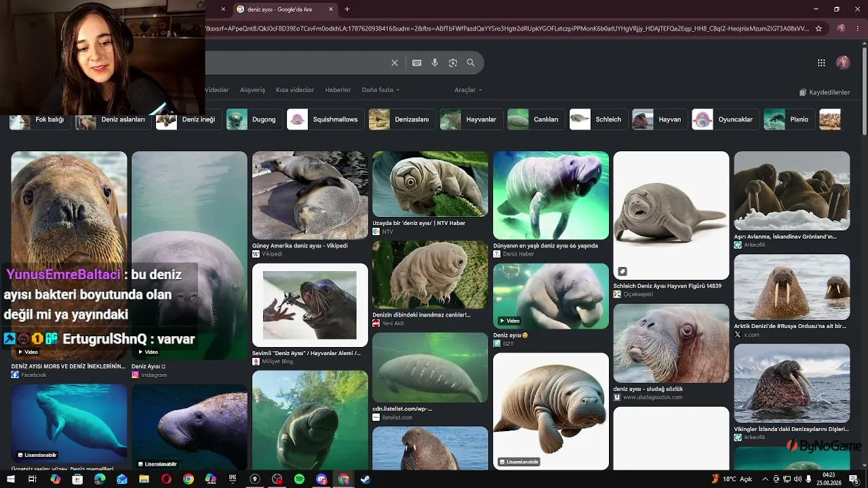Search by image with Google Lens
The width and height of the screenshot is (868, 488).
453,63
